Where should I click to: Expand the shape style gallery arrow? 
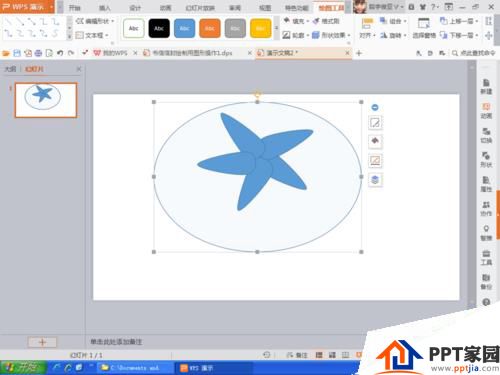[x=276, y=28]
